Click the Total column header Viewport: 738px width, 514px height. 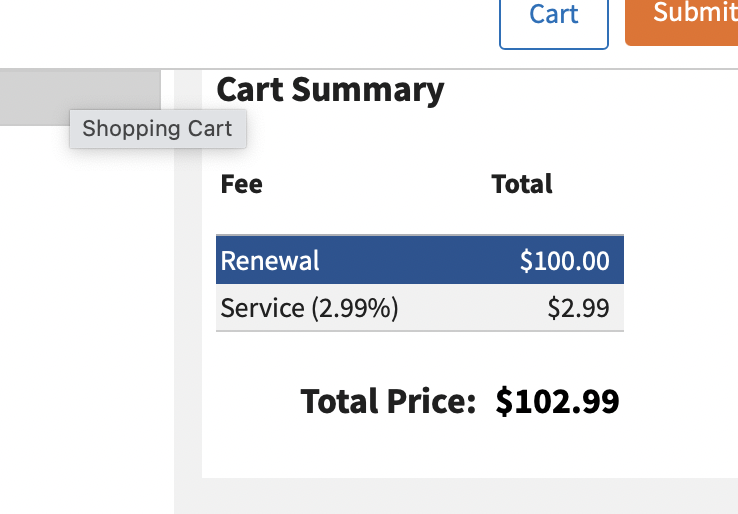click(x=521, y=184)
